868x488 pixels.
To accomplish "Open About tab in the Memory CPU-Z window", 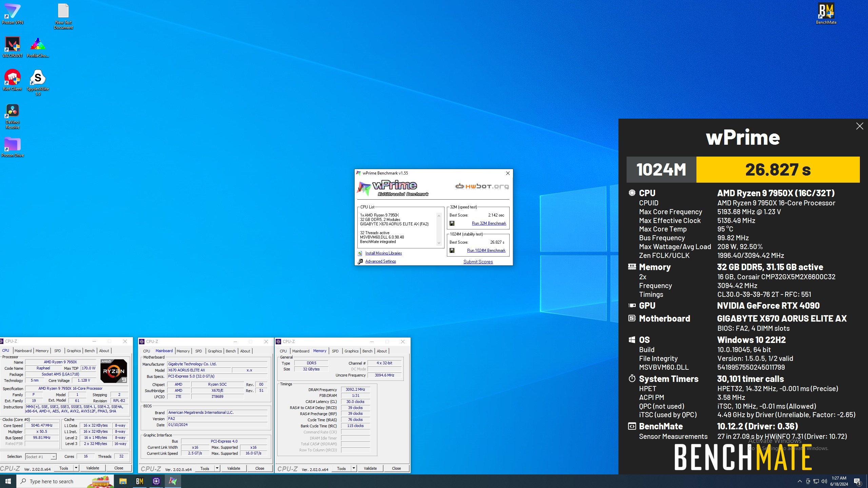I will click(382, 351).
